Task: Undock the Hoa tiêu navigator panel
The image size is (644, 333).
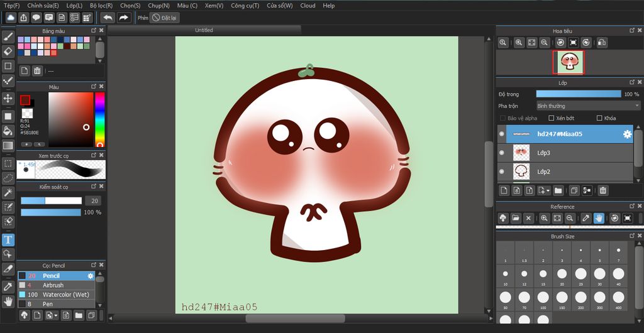Action: (631, 30)
